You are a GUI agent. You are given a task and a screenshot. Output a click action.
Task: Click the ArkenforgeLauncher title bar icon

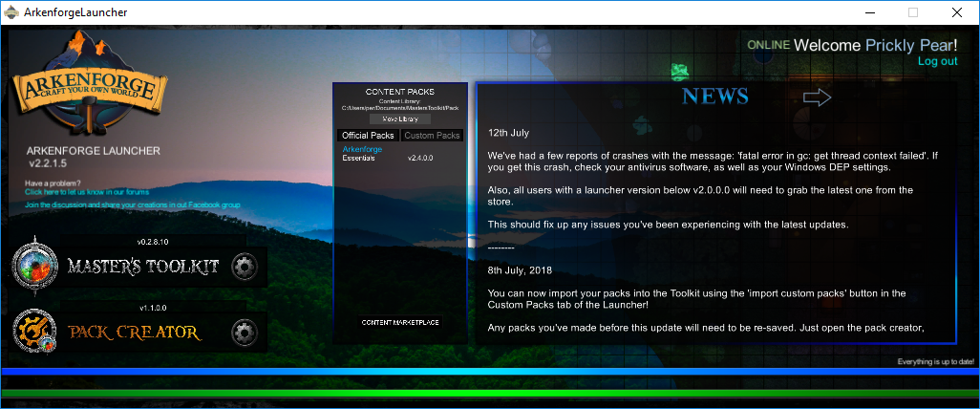(x=11, y=12)
